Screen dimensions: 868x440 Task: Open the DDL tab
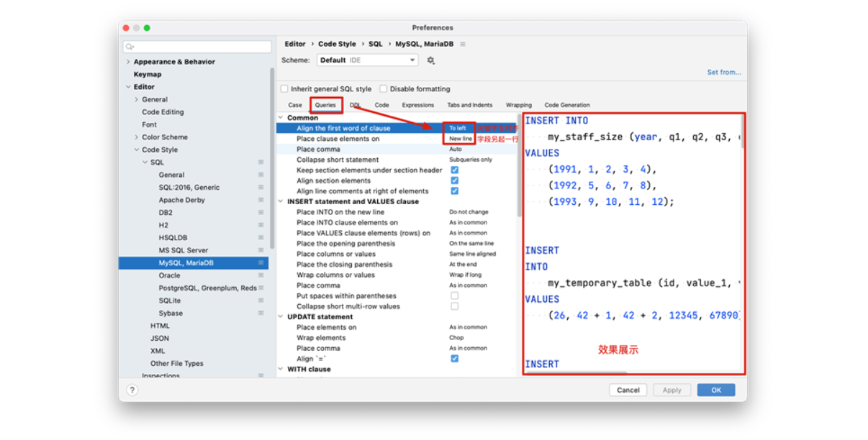(356, 105)
